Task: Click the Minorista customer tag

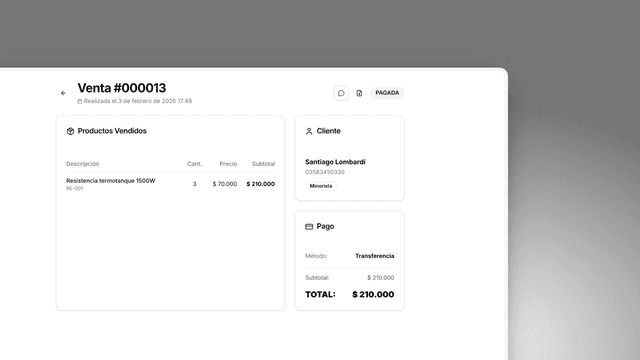Action: (321, 186)
